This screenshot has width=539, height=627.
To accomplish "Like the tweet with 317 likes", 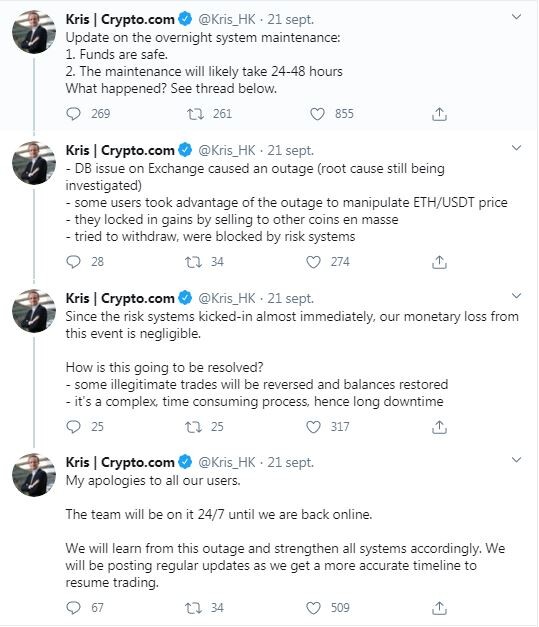I will (313, 427).
